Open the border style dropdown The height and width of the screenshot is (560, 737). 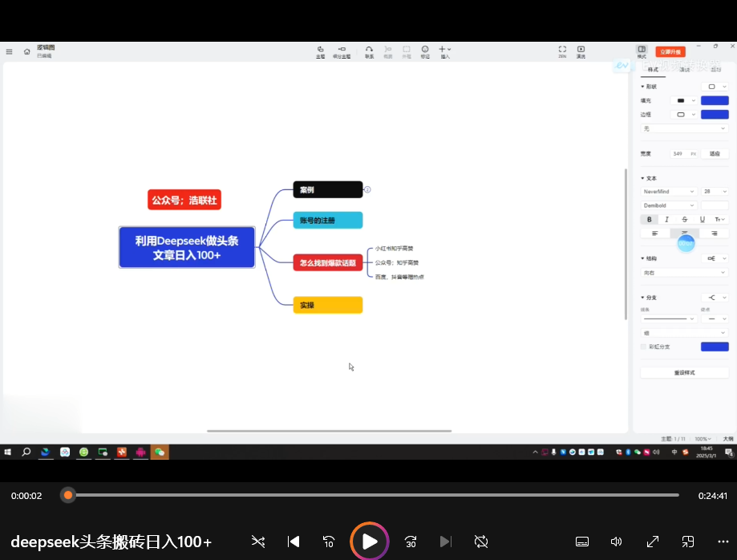tap(684, 115)
